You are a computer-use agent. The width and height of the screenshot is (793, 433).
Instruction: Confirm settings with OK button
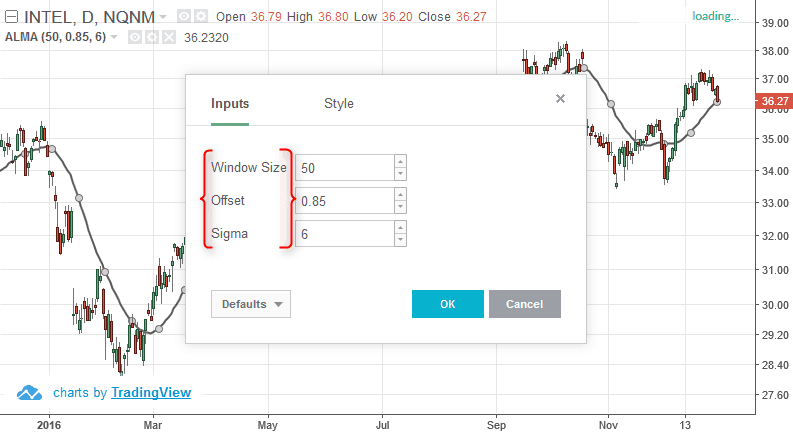[448, 304]
